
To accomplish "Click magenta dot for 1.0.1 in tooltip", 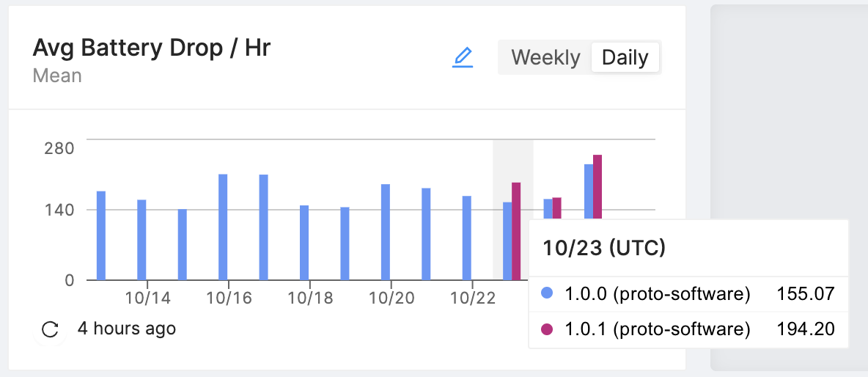I will click(546, 329).
